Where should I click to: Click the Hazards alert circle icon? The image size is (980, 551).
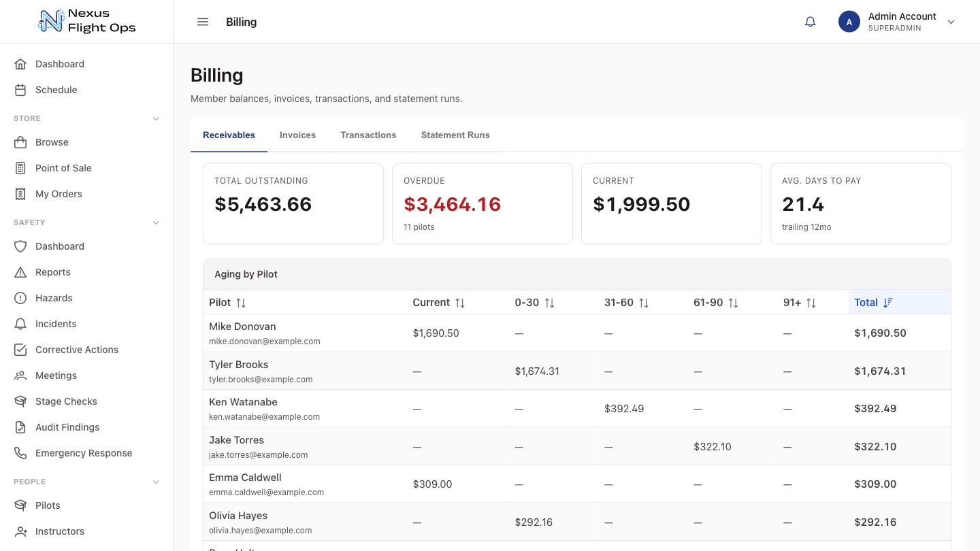[20, 298]
